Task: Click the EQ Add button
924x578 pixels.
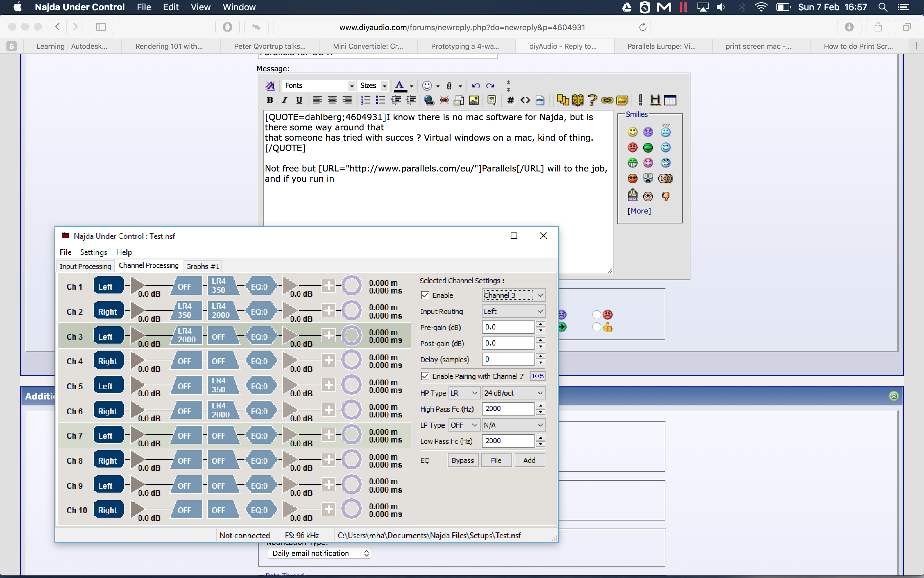Action: click(x=529, y=460)
